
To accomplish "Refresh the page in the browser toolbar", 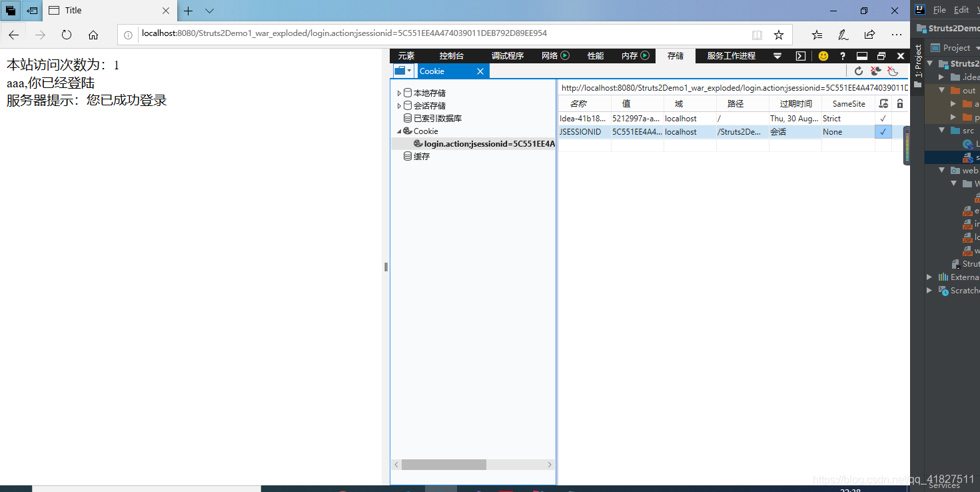I will [67, 35].
